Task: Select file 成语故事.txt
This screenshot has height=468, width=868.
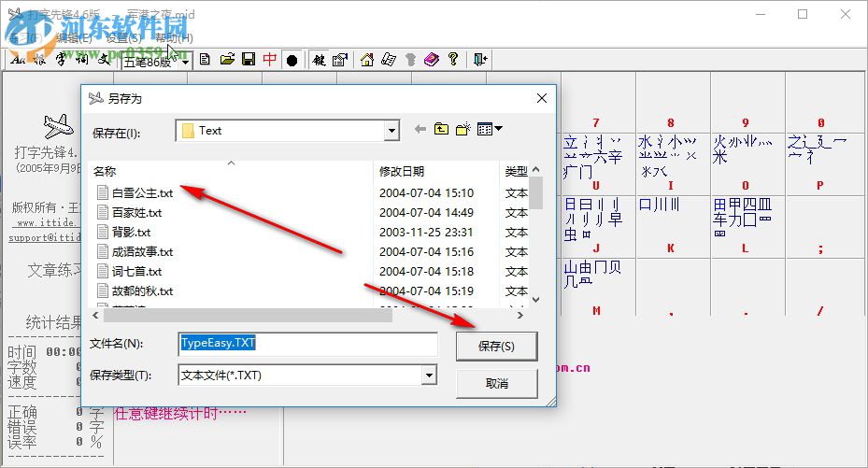Action: pyautogui.click(x=142, y=251)
